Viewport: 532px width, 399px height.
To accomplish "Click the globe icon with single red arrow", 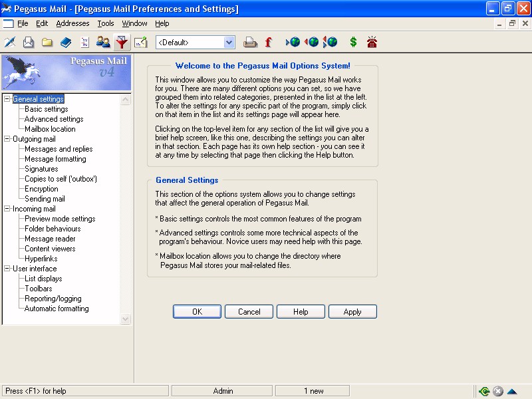I will coord(311,42).
